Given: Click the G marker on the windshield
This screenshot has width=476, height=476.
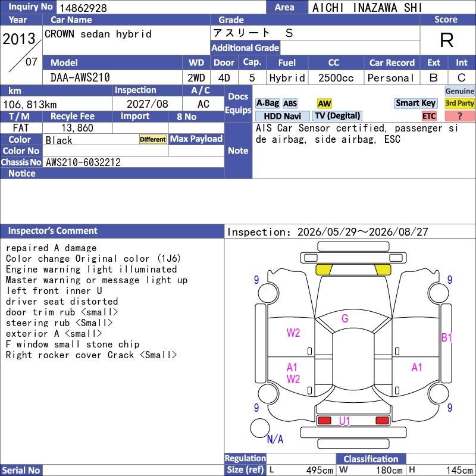Looking at the screenshot, I should (x=345, y=318).
